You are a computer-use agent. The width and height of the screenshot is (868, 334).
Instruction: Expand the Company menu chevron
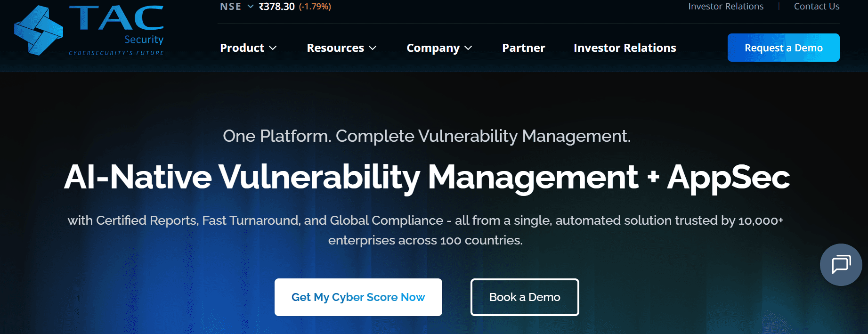pyautogui.click(x=468, y=48)
